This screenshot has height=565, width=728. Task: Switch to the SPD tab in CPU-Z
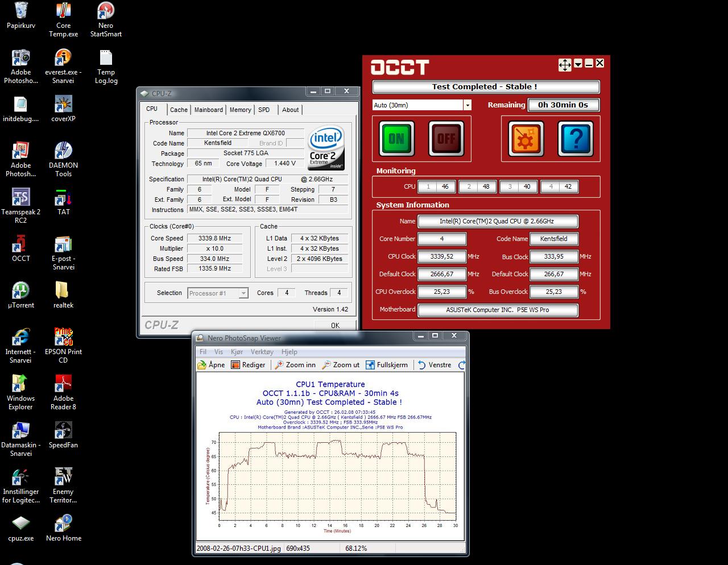click(264, 110)
